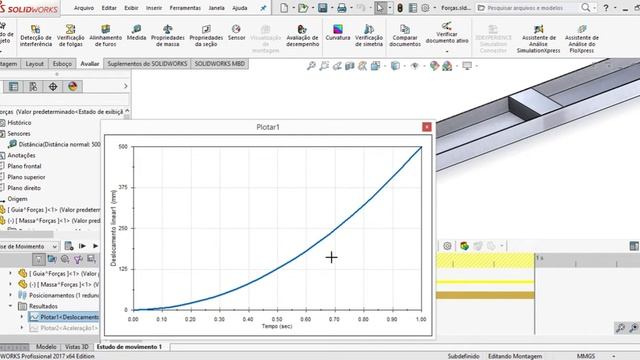Click the Sensor tool
Image resolution: width=640 pixels, height=360 pixels.
click(x=236, y=32)
